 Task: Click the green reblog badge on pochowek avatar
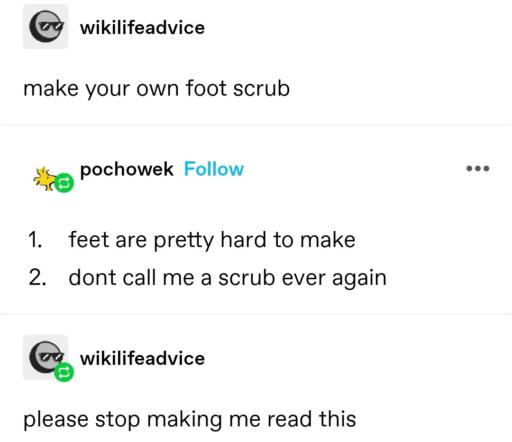[64, 183]
